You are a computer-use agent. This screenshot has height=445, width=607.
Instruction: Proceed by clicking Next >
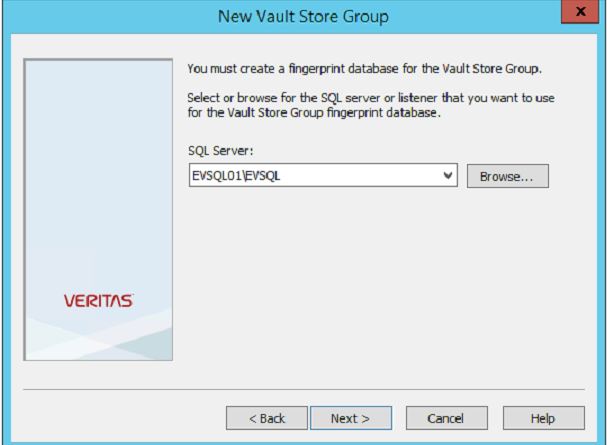click(350, 417)
